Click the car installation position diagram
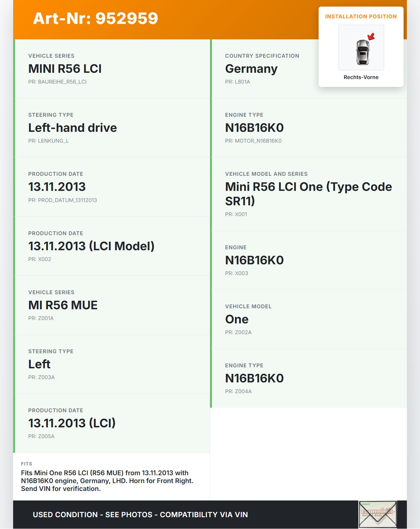This screenshot has width=420, height=529. [361, 48]
